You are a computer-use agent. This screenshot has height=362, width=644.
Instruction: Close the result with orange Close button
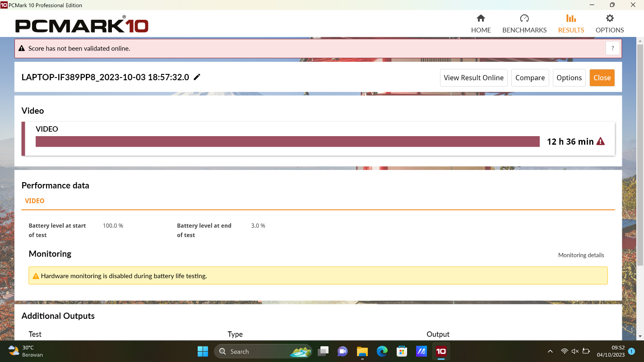tap(602, 78)
